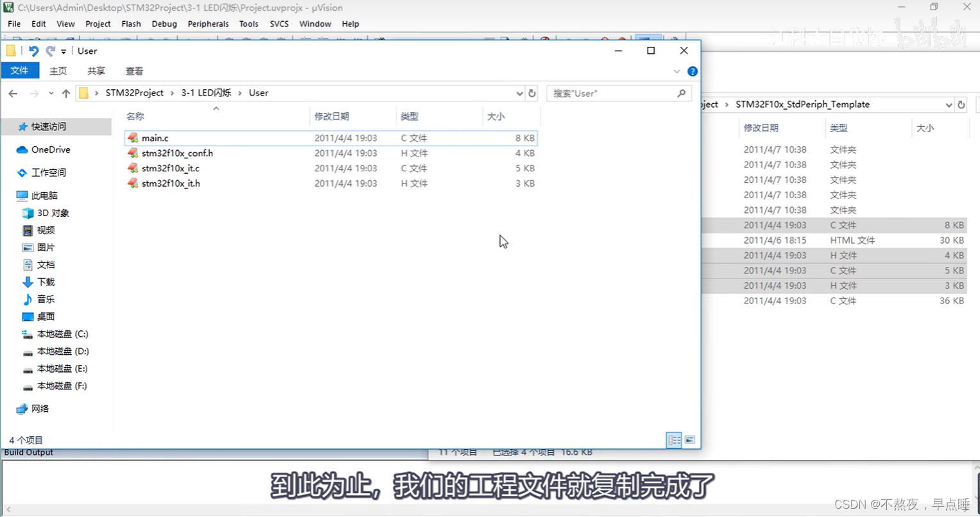Open OneDrive from the sidebar
Viewport: 980px width, 517px height.
pyautogui.click(x=49, y=149)
